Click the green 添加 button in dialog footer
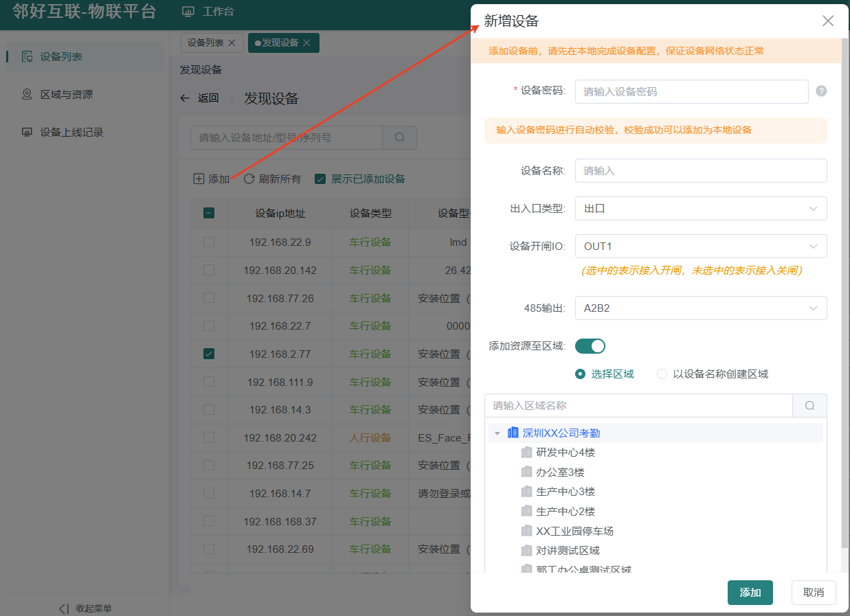The width and height of the screenshot is (850, 616). click(750, 593)
